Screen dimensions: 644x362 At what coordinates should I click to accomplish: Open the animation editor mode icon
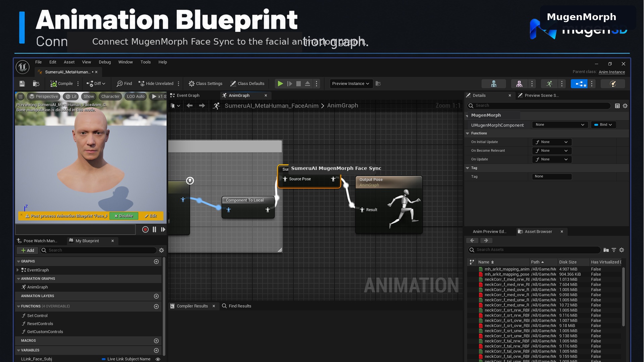click(549, 84)
